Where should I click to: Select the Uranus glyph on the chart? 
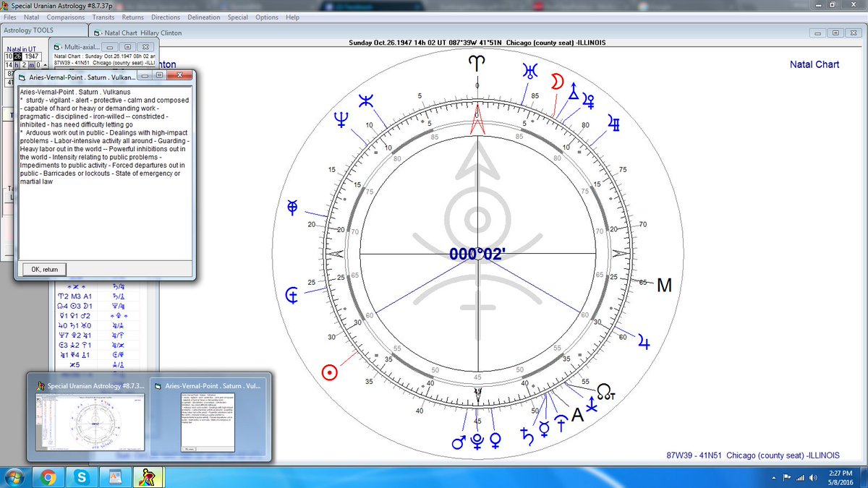pyautogui.click(x=532, y=72)
